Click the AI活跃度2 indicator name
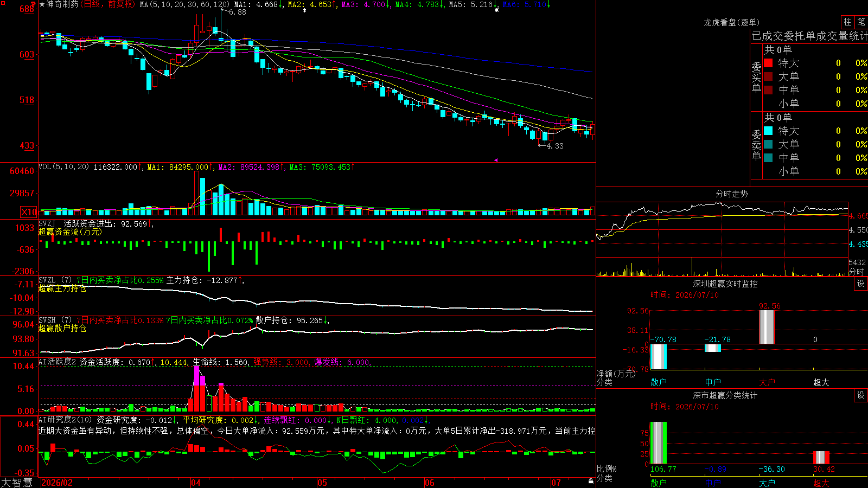 point(57,362)
